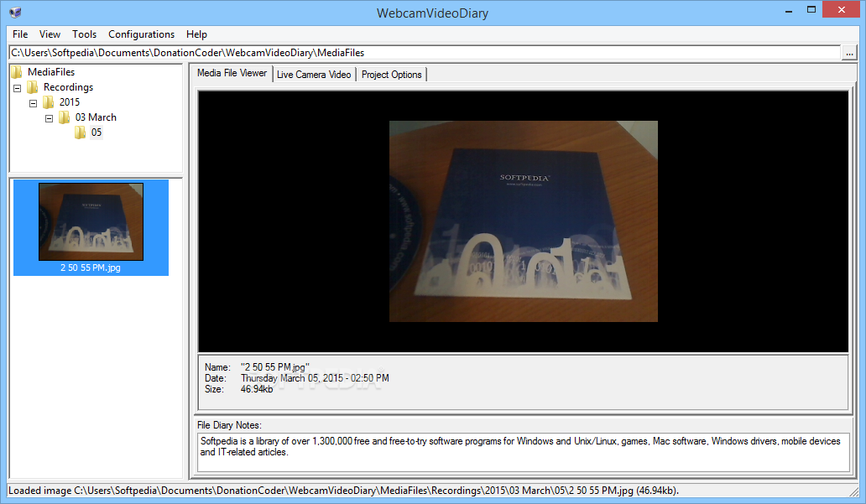Click the browse folder ellipsis button
This screenshot has width=866, height=504.
[x=849, y=53]
